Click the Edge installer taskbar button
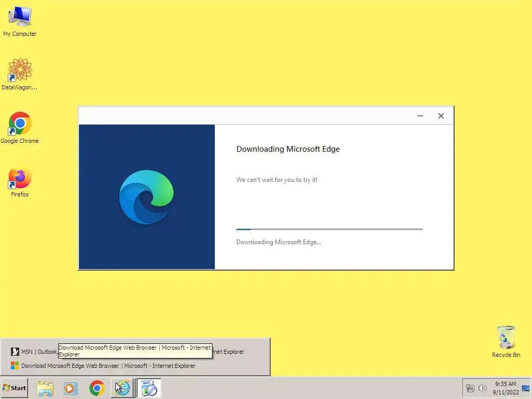The image size is (532, 399). [x=149, y=388]
